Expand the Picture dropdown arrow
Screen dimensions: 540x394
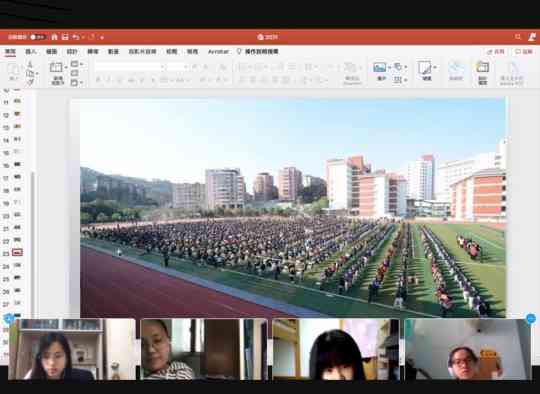coord(389,68)
